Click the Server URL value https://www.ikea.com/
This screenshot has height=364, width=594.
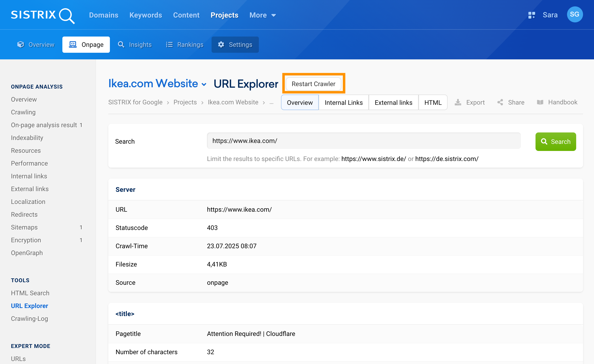239,209
